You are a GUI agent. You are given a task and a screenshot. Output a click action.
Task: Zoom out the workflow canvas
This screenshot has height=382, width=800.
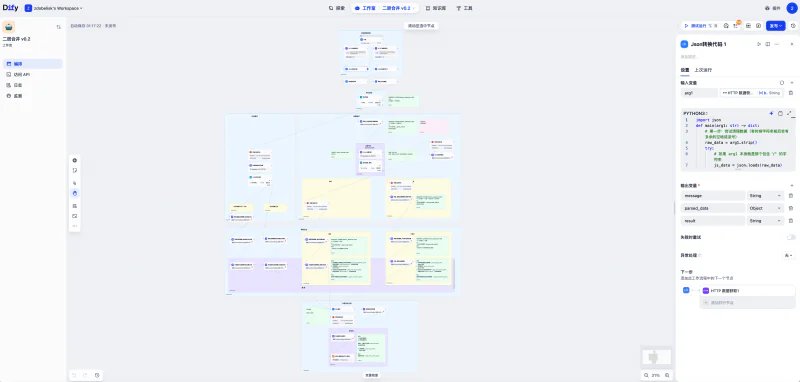[646, 375]
